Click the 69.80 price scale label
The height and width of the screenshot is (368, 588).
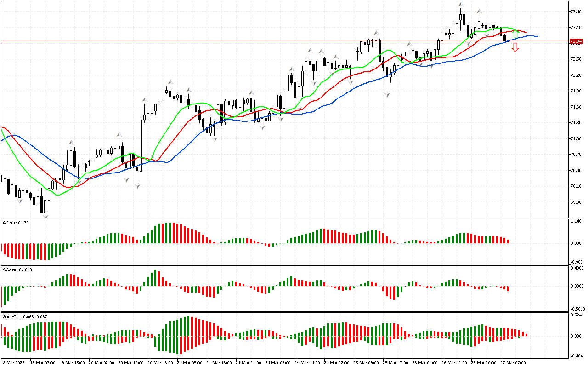(576, 202)
